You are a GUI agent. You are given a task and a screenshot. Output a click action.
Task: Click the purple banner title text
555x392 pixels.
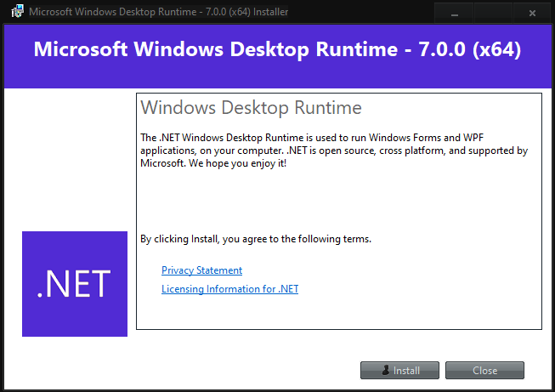pos(277,48)
